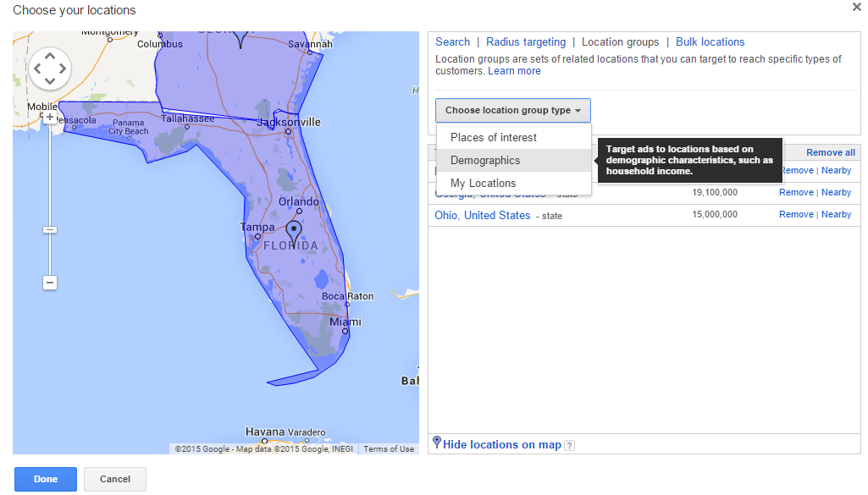Image resolution: width=868 pixels, height=495 pixels.
Task: Click the Tallahassee map label
Action: click(188, 118)
